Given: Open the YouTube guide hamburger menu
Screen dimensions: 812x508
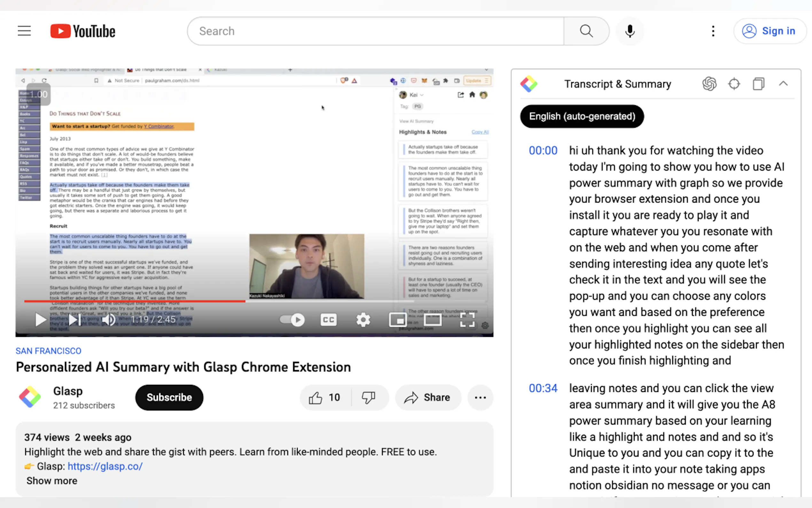Looking at the screenshot, I should click(24, 31).
